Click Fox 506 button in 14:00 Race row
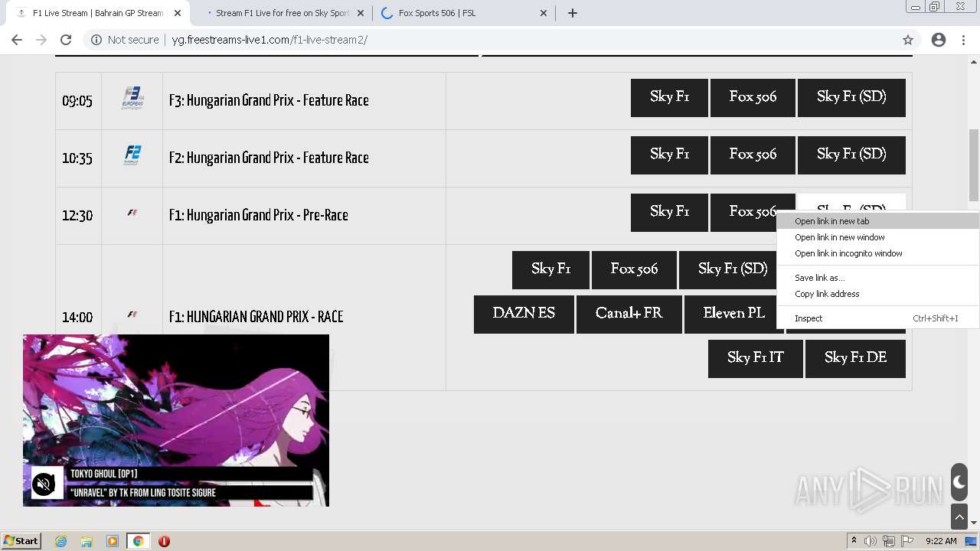 click(x=634, y=269)
